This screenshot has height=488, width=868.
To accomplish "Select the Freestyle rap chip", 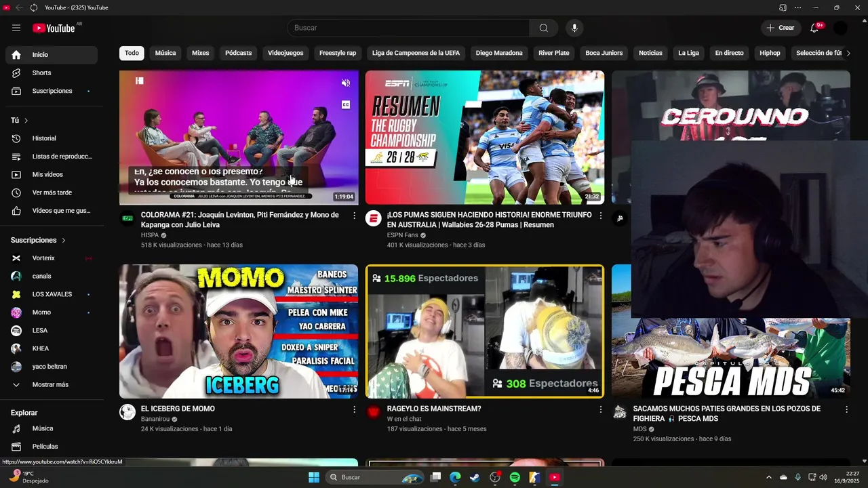I will click(338, 53).
